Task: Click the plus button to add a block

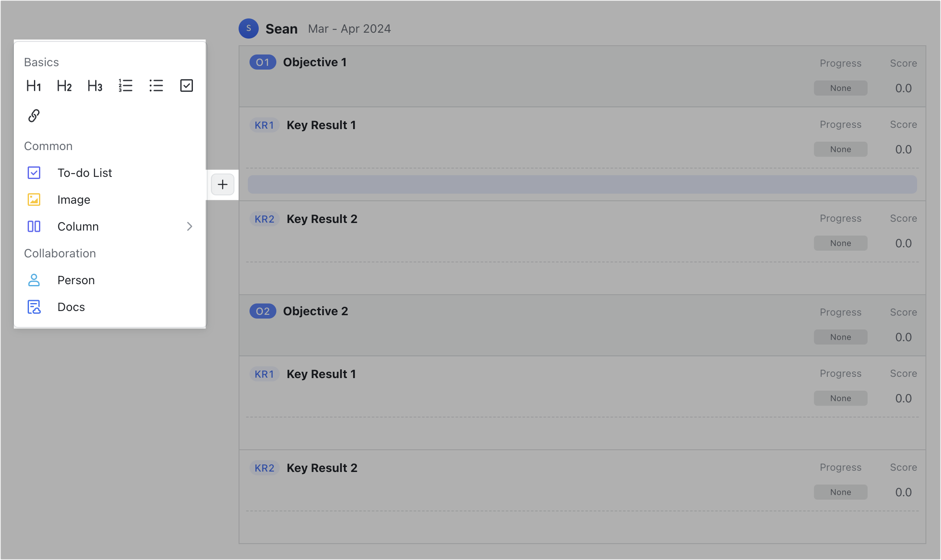Action: pyautogui.click(x=222, y=184)
